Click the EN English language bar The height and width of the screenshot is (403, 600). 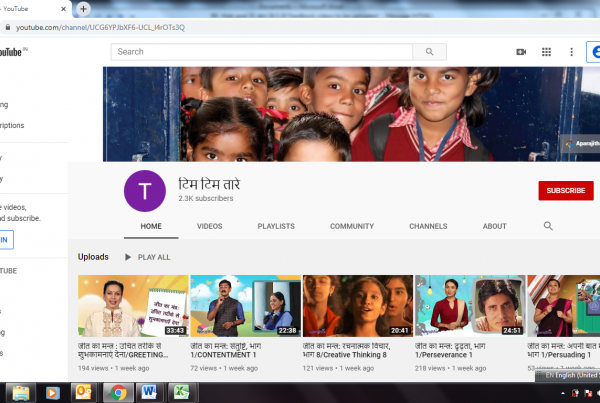(x=568, y=375)
